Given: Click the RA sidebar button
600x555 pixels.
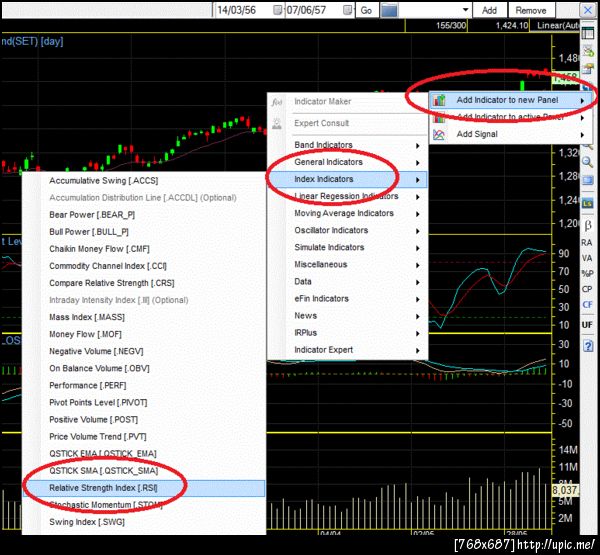Looking at the screenshot, I should pyautogui.click(x=587, y=242).
